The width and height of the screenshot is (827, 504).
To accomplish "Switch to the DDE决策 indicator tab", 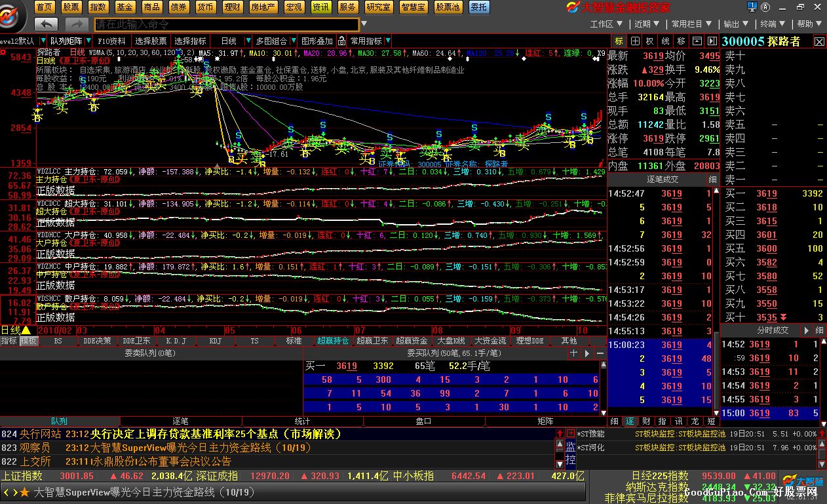I will (98, 341).
